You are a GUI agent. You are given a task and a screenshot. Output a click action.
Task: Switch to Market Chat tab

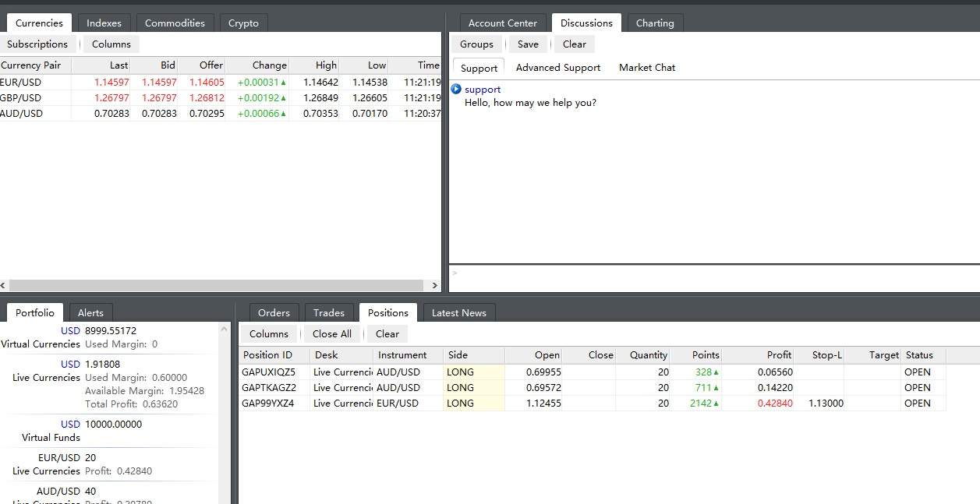coord(647,68)
